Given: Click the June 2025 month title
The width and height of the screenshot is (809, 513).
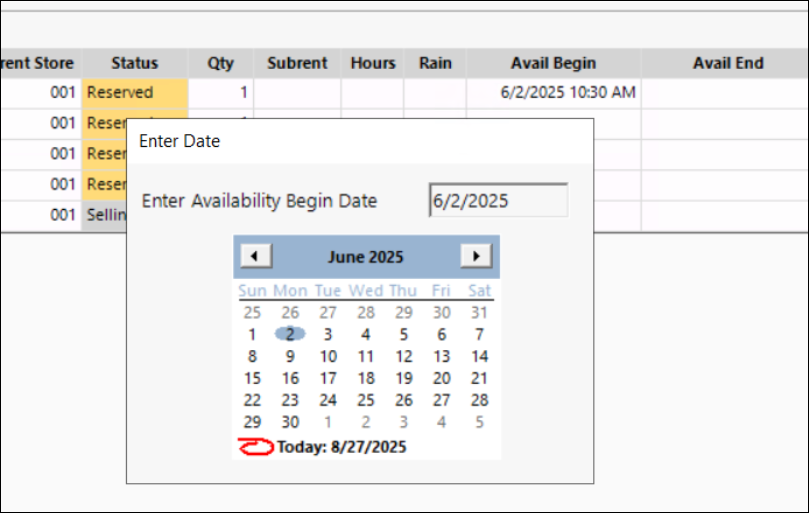Looking at the screenshot, I should [x=365, y=257].
